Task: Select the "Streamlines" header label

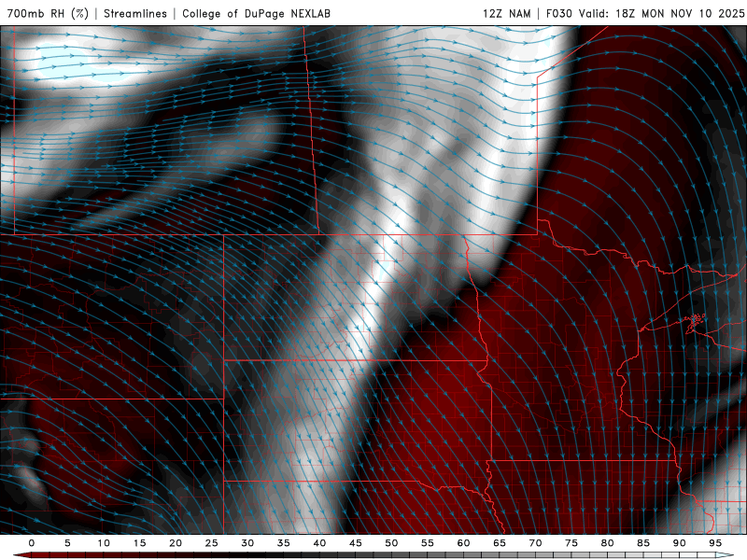Action: click(x=135, y=13)
